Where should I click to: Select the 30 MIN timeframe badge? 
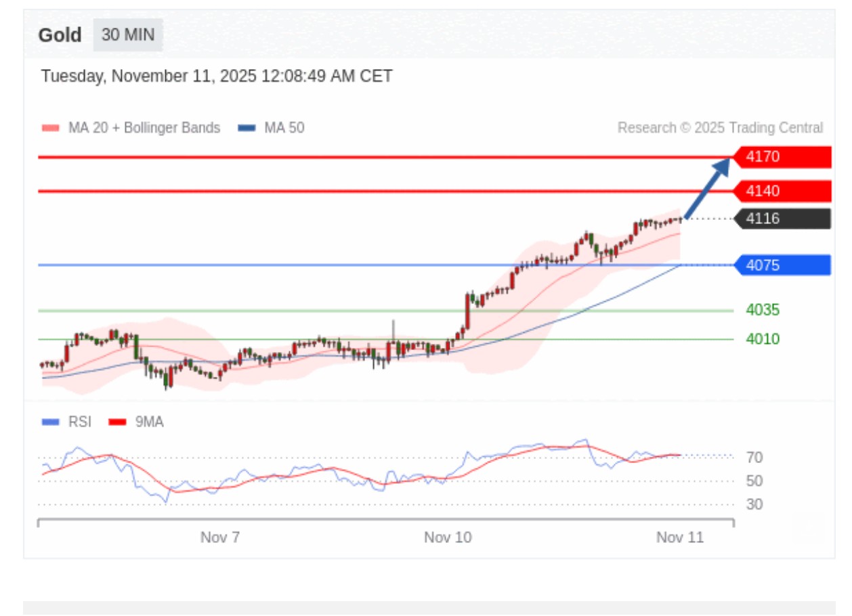click(x=128, y=35)
